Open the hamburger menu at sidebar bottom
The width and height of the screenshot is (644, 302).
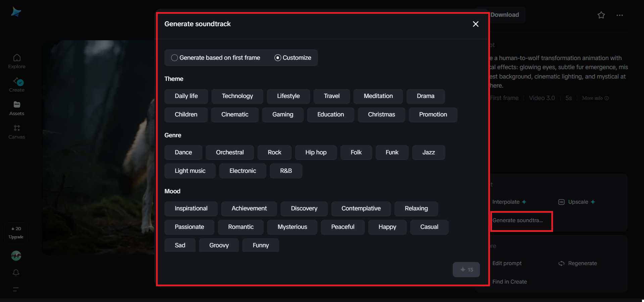(16, 290)
